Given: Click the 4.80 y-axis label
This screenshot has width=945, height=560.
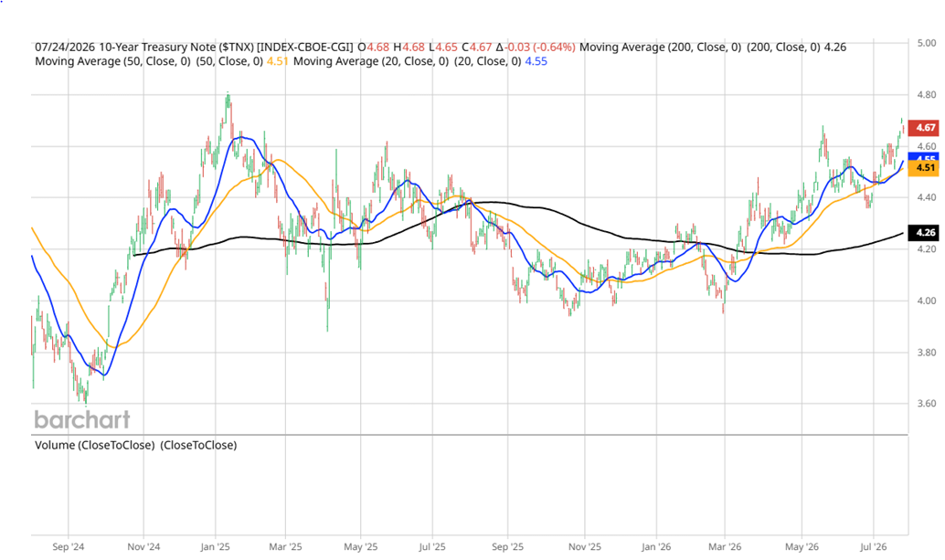Looking at the screenshot, I should pyautogui.click(x=927, y=94).
